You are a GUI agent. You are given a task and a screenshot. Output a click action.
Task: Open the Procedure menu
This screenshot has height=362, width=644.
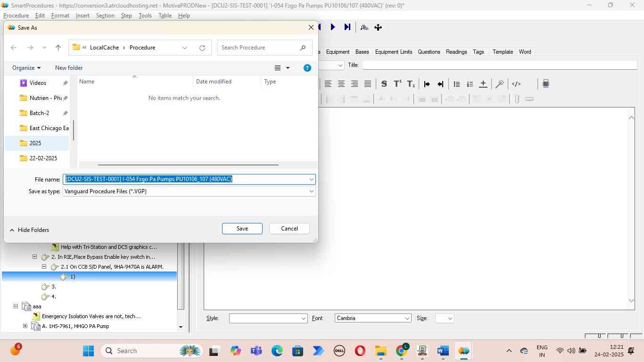pos(16,16)
